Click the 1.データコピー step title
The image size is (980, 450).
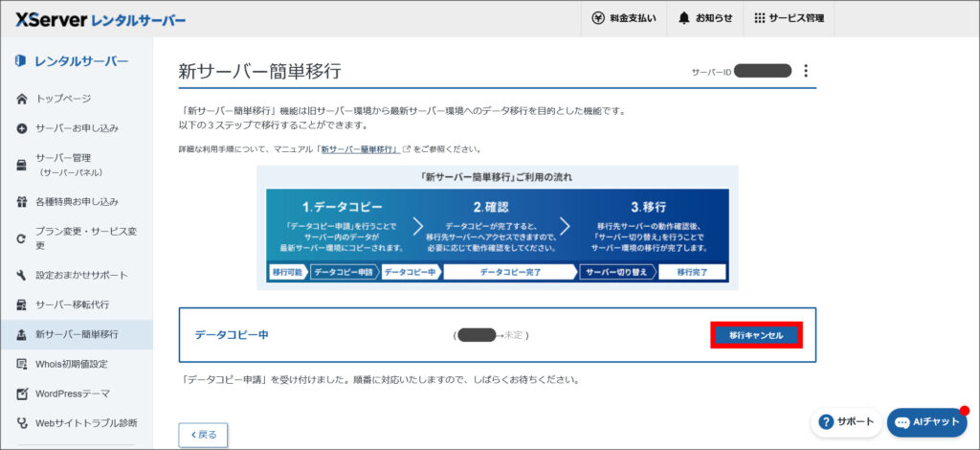click(342, 207)
